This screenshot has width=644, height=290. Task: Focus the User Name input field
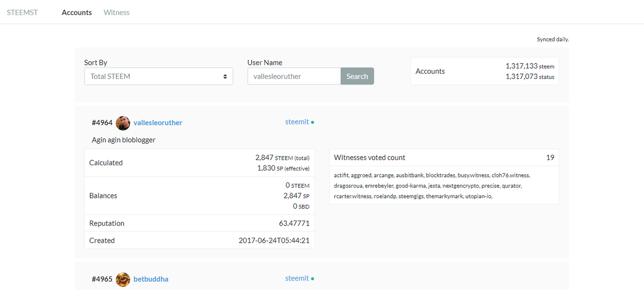point(294,76)
